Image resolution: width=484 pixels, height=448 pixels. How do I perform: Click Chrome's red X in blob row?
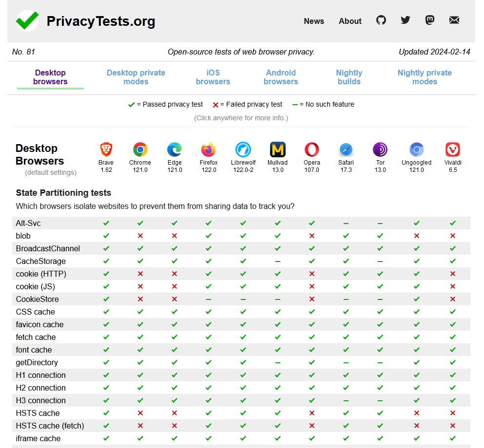pos(140,236)
